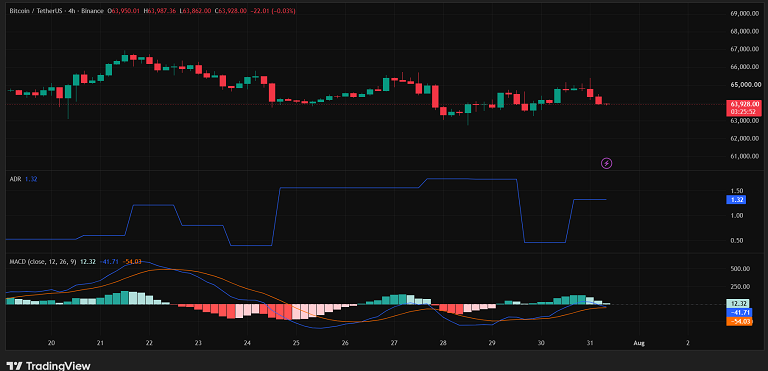The image size is (768, 371).
Task: Click the blue ADR value tag 1.32
Action: pyautogui.click(x=737, y=199)
